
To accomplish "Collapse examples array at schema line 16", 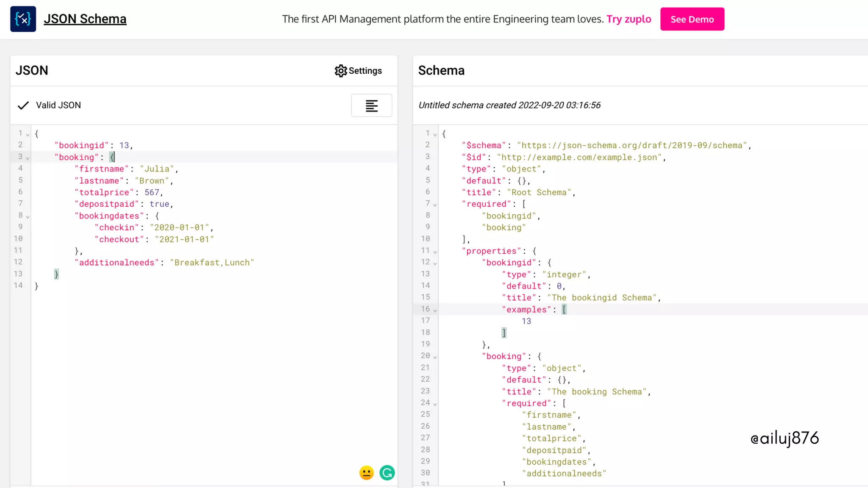I will (x=435, y=311).
